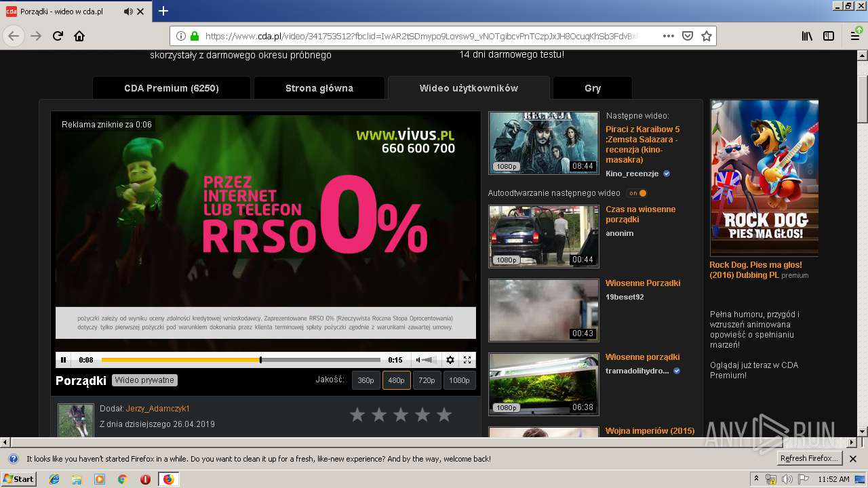
Task: Select 1080p quality
Action: point(459,380)
